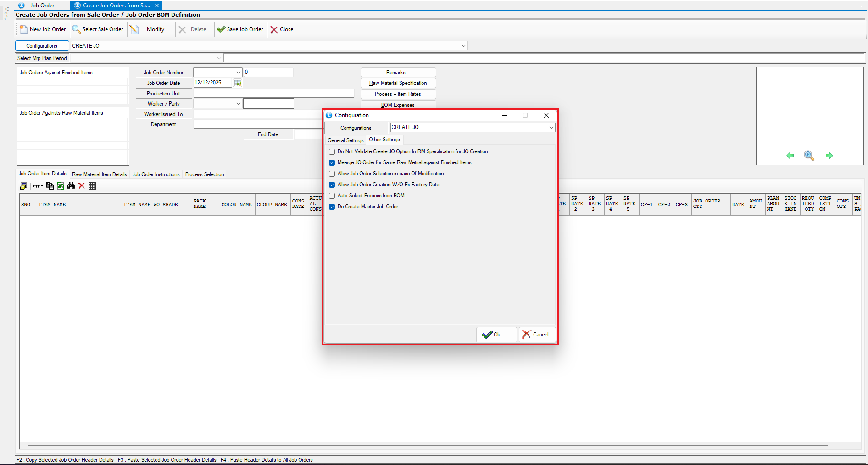
Task: Click the green left arrow in image panel
Action: tap(790, 156)
